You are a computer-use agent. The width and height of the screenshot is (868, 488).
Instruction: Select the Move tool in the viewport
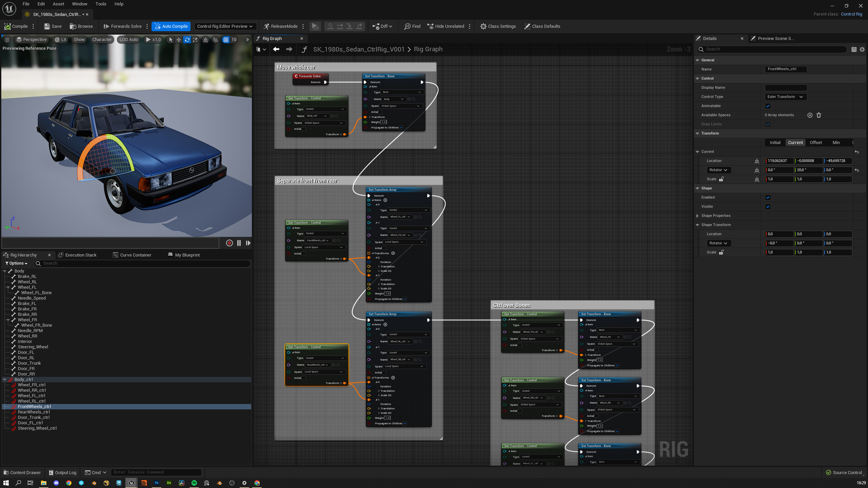point(179,39)
